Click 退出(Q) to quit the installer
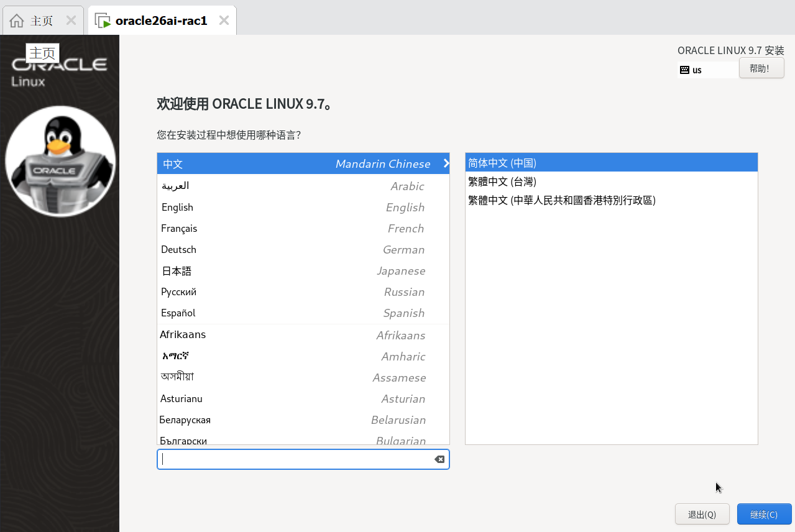This screenshot has width=795, height=532. tap(702, 515)
